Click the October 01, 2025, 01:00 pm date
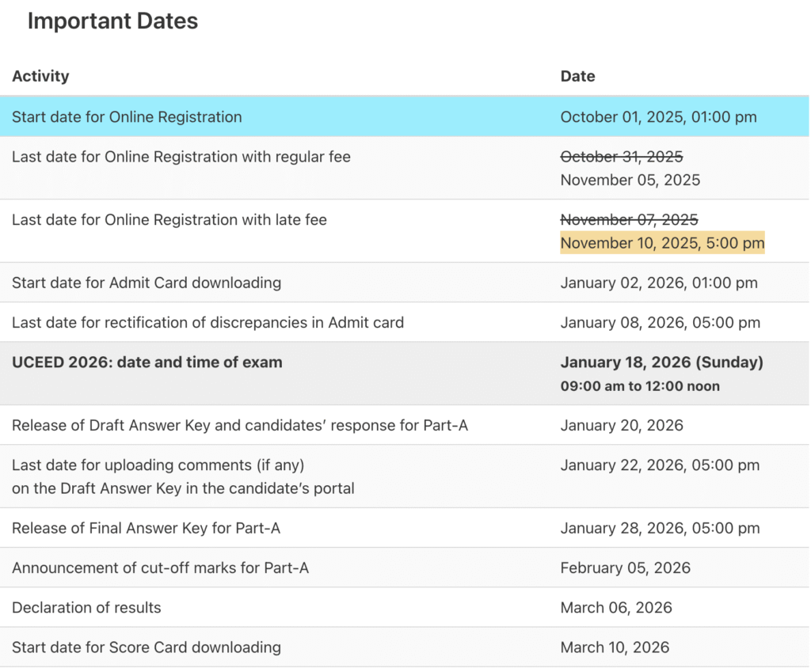811x672 pixels. 658,117
